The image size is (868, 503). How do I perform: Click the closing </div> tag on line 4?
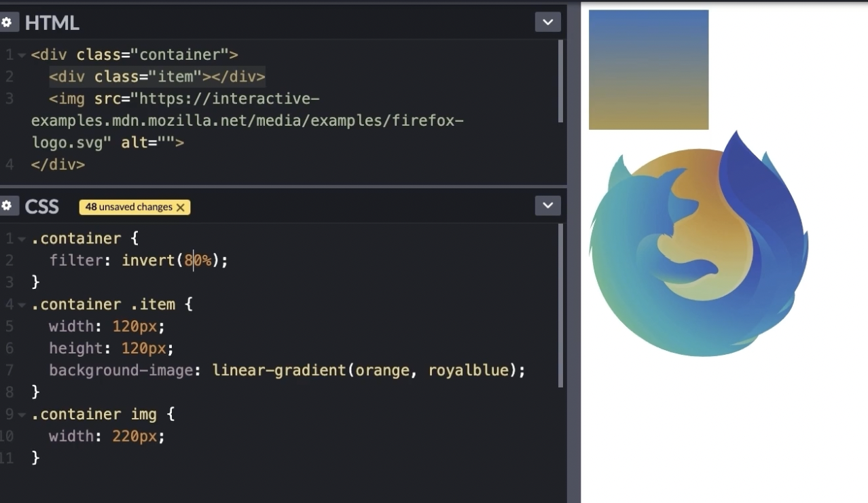tap(58, 164)
